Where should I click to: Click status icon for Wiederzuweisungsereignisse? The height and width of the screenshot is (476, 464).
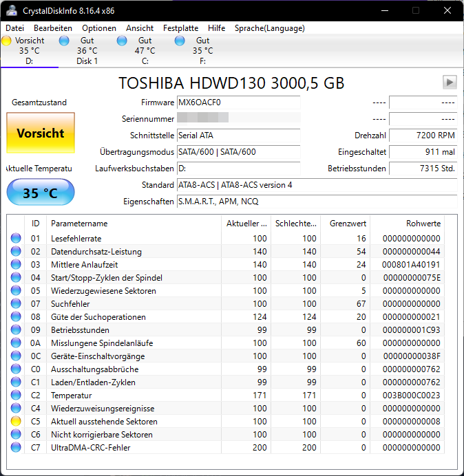click(16, 408)
